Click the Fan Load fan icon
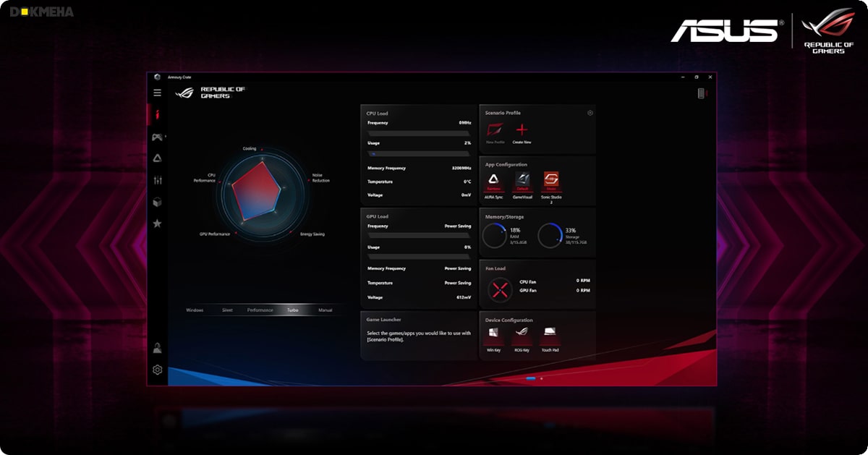 (499, 289)
